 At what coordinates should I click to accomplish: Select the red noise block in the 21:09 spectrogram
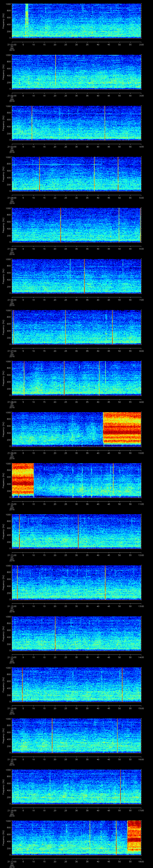(122, 428)
